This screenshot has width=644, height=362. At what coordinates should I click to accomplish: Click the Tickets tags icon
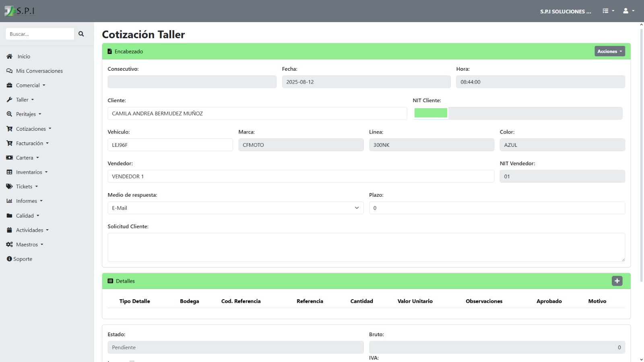point(9,187)
